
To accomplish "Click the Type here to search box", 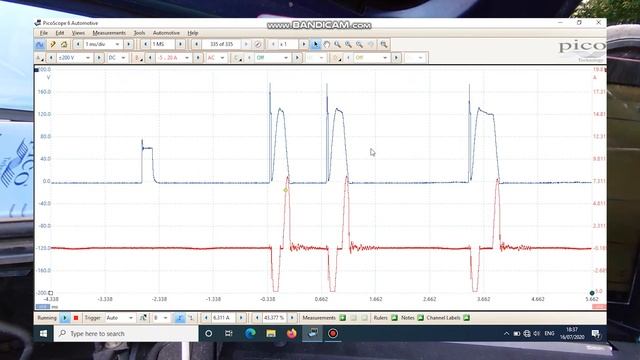I will pos(126,334).
